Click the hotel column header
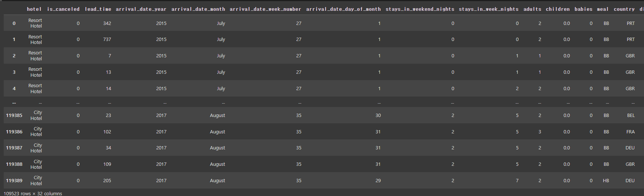644x196 pixels. click(34, 9)
